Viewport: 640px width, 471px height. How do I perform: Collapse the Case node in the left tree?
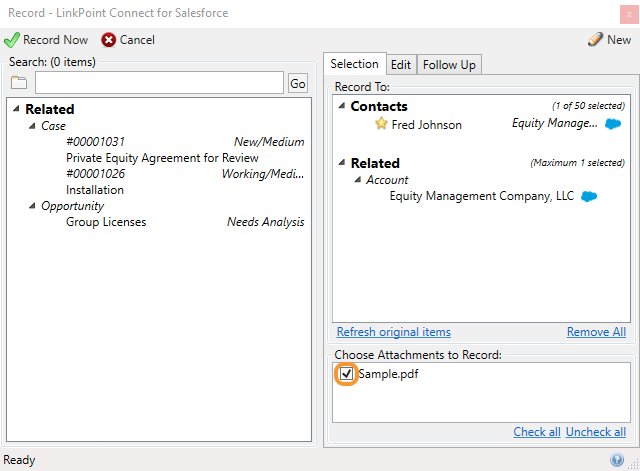coord(32,126)
